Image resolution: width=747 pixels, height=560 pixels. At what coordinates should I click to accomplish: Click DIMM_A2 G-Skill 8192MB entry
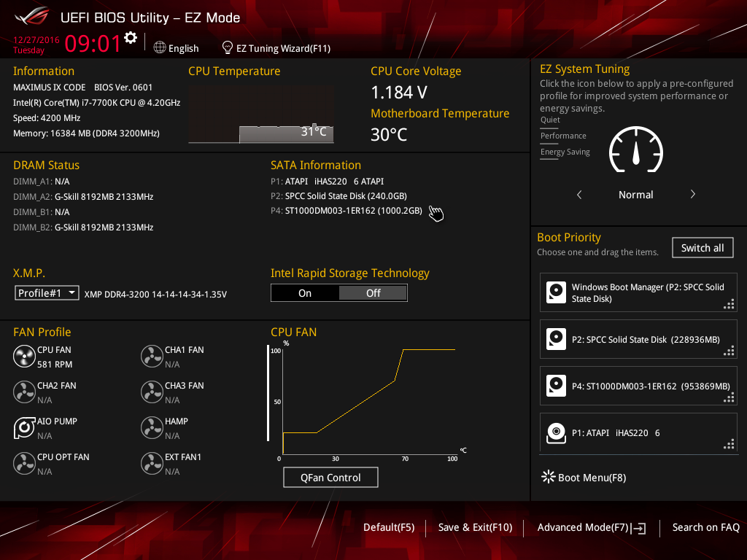pos(83,197)
